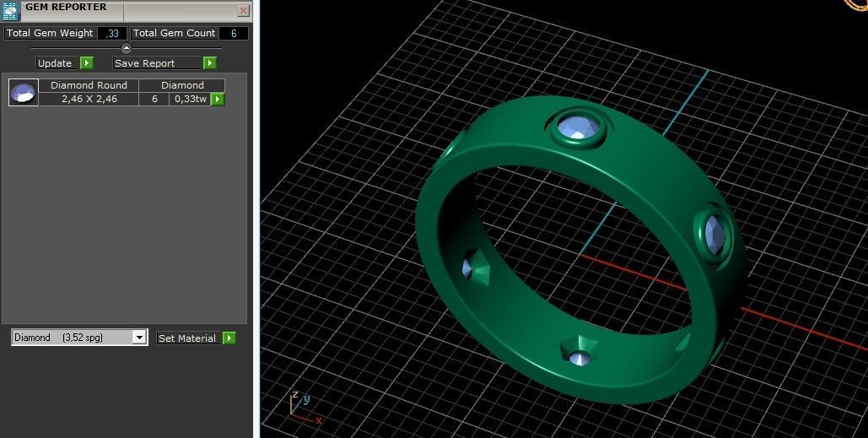Click green arrow next to Save Report

click(x=209, y=63)
